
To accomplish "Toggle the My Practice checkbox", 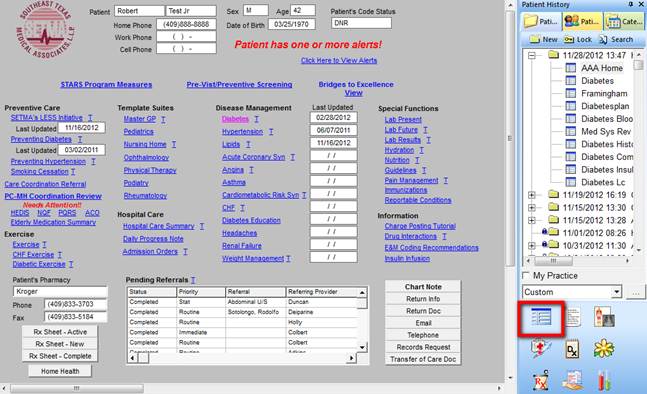I will click(x=526, y=275).
